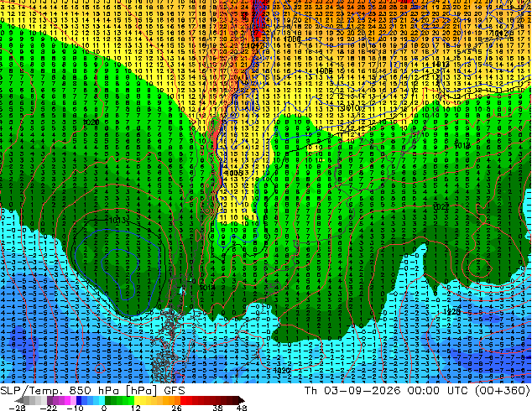Viewport: 532px width, 411px height.
Task: Click the dark right arrow tip of color bar
Action: point(242,400)
